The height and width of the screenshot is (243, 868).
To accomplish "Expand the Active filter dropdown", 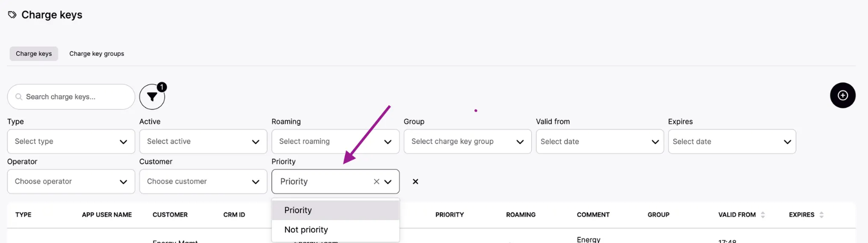I will click(203, 141).
